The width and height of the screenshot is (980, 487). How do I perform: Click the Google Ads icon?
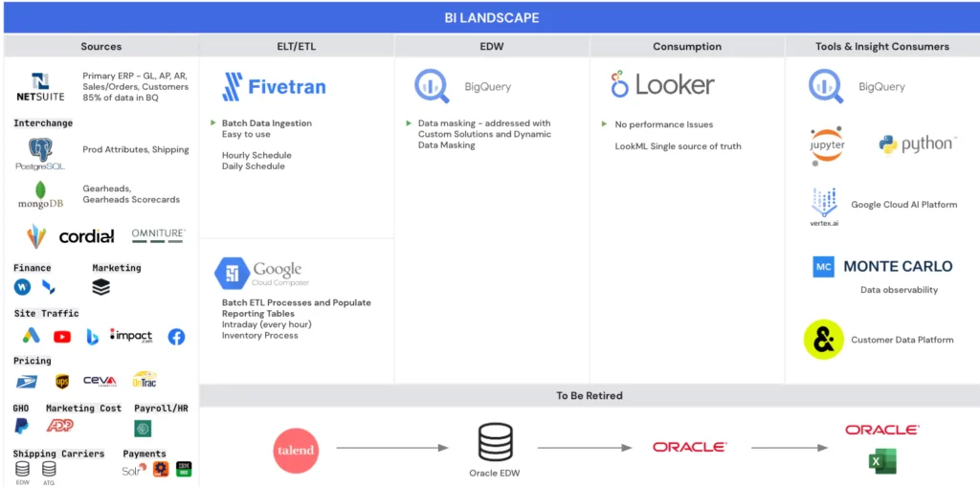pyautogui.click(x=32, y=337)
